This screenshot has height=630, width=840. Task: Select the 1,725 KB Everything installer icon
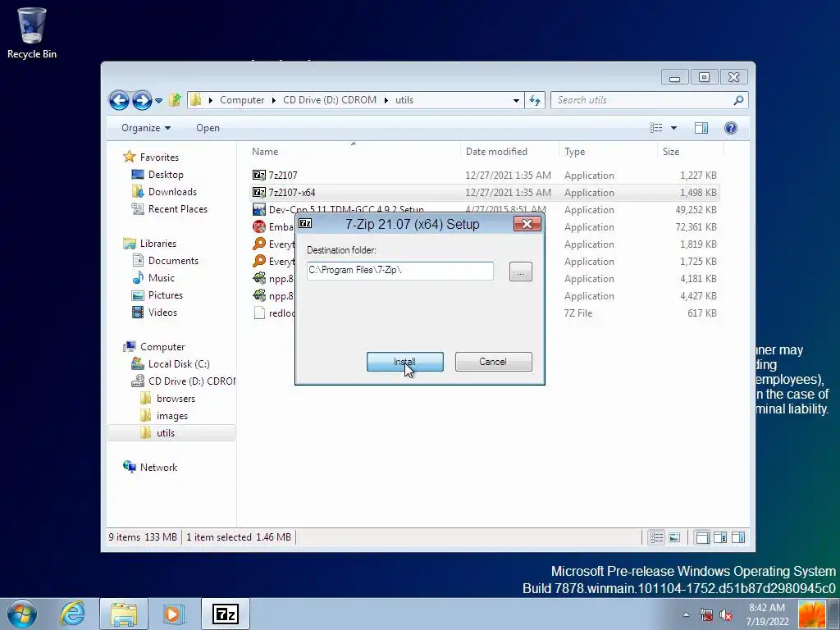tap(259, 261)
